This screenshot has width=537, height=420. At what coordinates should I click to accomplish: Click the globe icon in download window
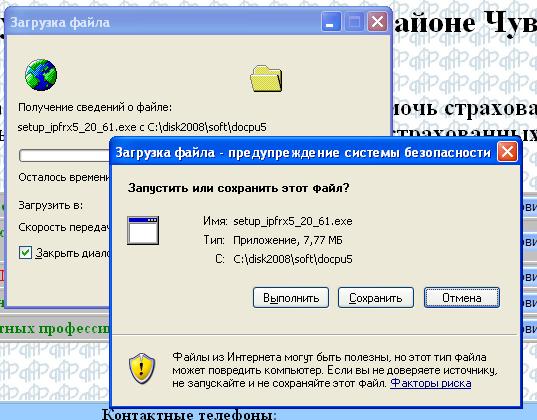pos(41,75)
